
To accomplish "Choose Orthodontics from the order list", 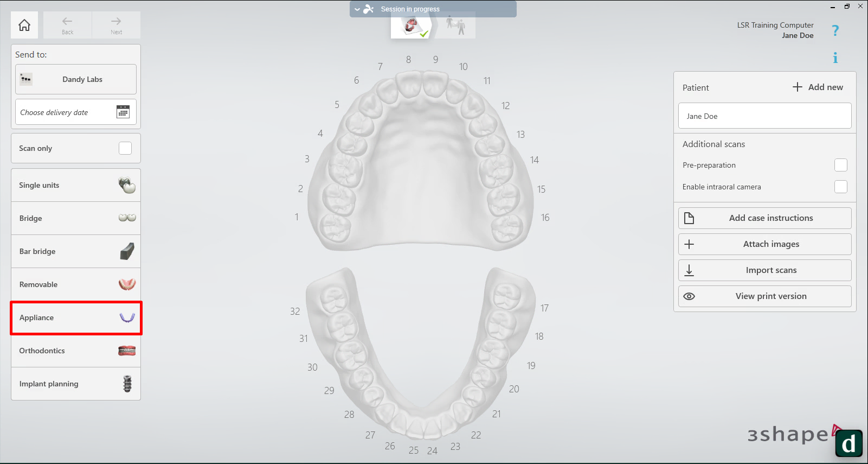I will coord(76,351).
